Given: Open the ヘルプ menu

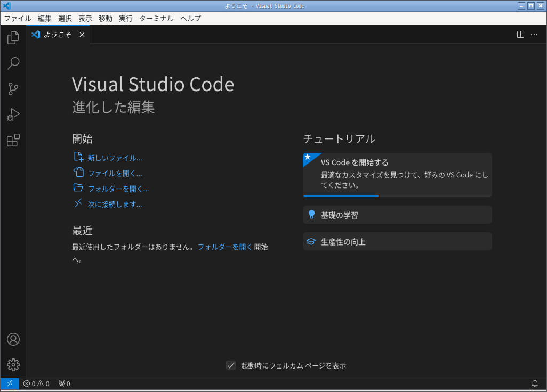Looking at the screenshot, I should pos(190,19).
